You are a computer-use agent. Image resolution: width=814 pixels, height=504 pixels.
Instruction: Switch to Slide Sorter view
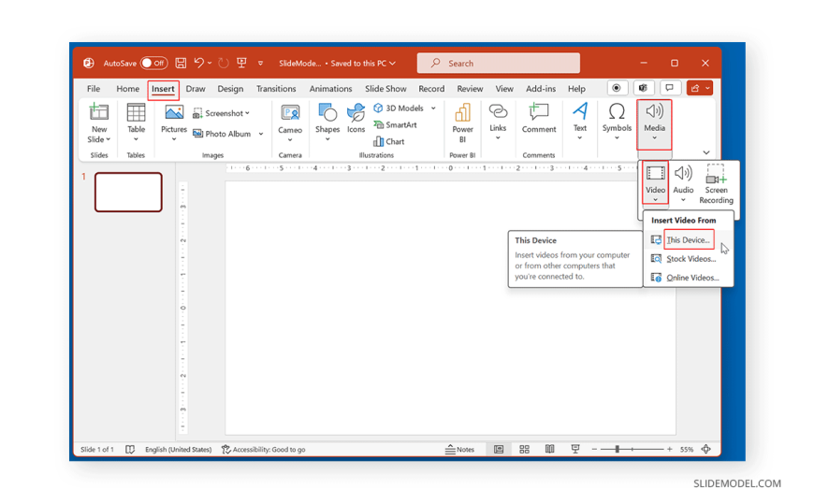(x=524, y=450)
